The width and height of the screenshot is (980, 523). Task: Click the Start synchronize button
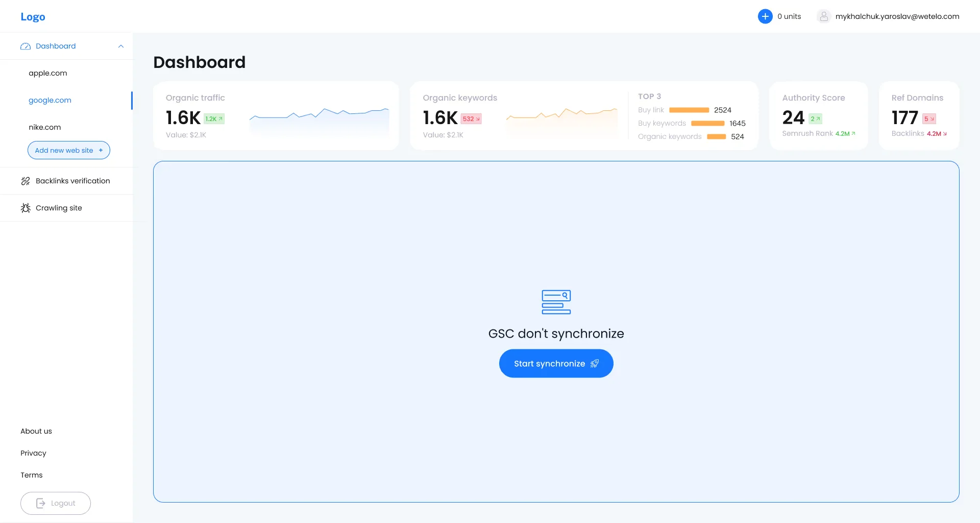pos(556,363)
